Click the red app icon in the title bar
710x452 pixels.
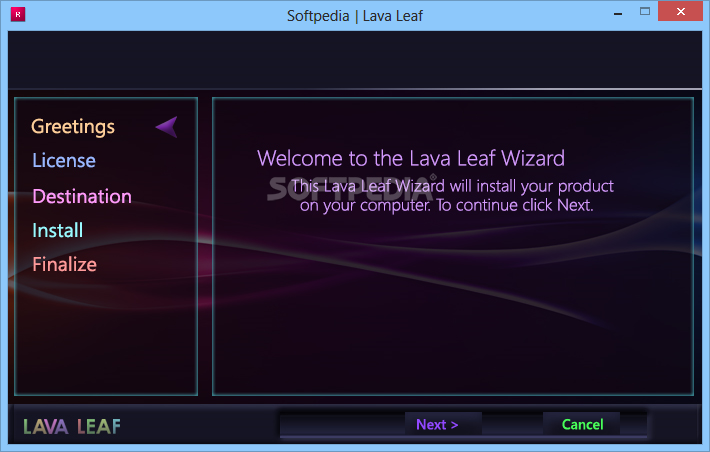18,14
